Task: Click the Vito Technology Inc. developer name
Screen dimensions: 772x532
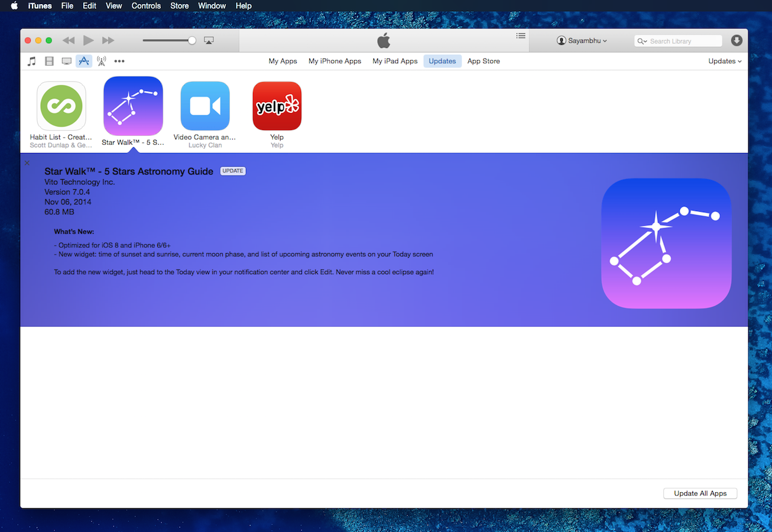Action: [80, 182]
